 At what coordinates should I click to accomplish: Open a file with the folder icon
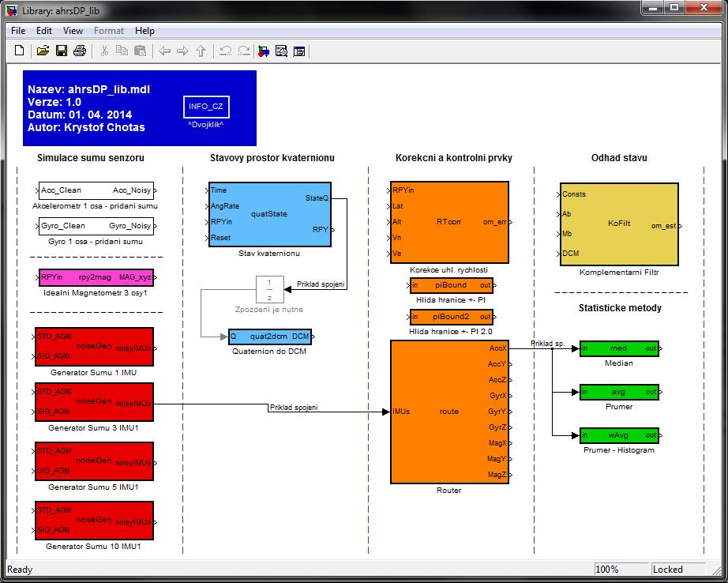point(43,51)
